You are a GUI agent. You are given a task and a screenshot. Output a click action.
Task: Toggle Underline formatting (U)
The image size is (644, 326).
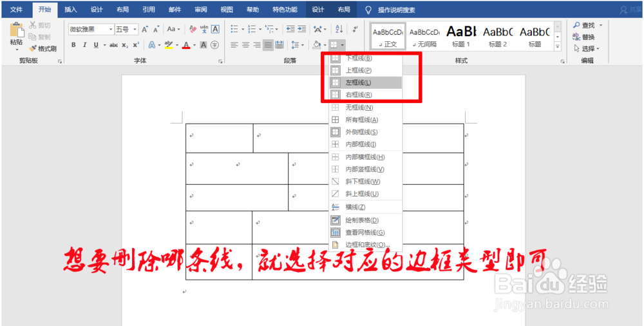[x=96, y=45]
